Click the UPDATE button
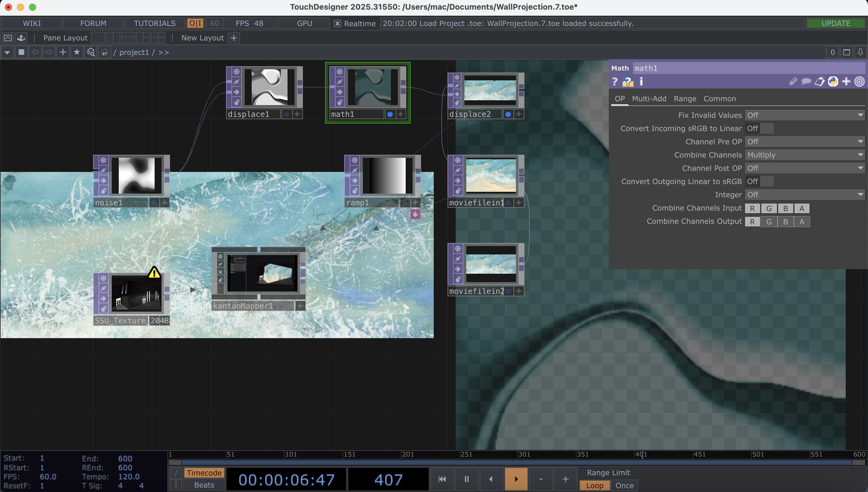Image resolution: width=868 pixels, height=492 pixels. pos(836,23)
